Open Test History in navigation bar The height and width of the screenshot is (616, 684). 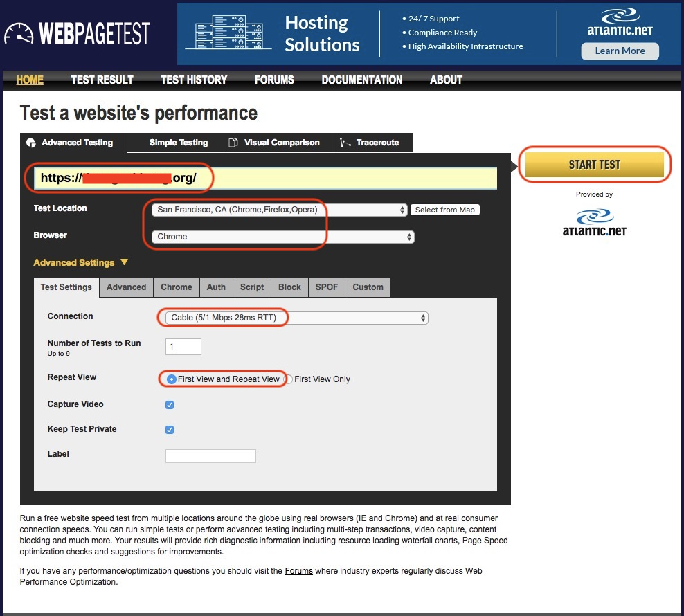(193, 80)
